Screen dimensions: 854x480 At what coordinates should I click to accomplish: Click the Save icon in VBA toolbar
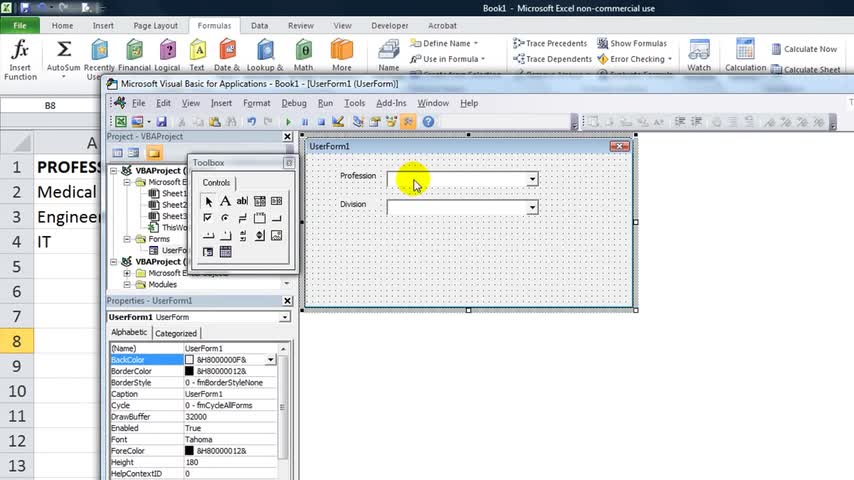click(162, 121)
